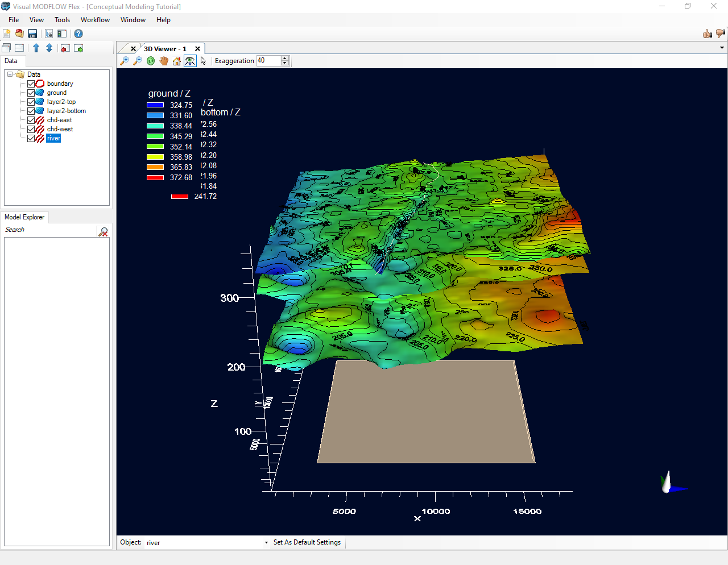Select the Pan hand tool
Screen dimensions: 728x565
pos(164,61)
